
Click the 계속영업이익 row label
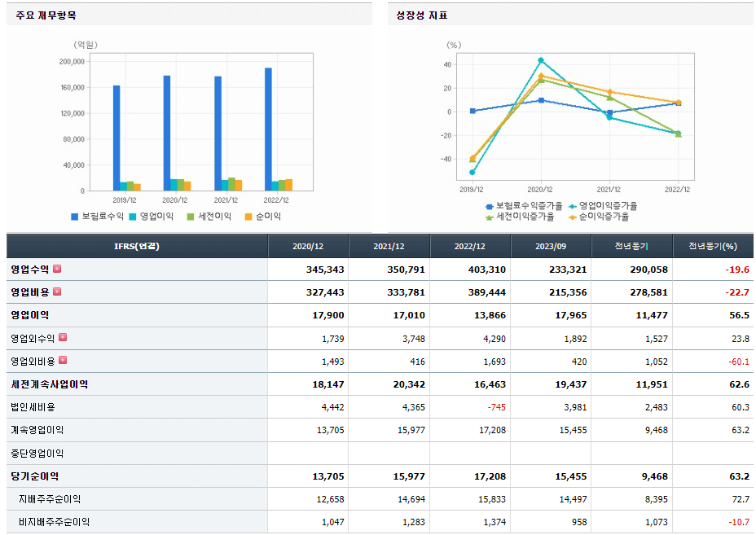pyautogui.click(x=37, y=430)
